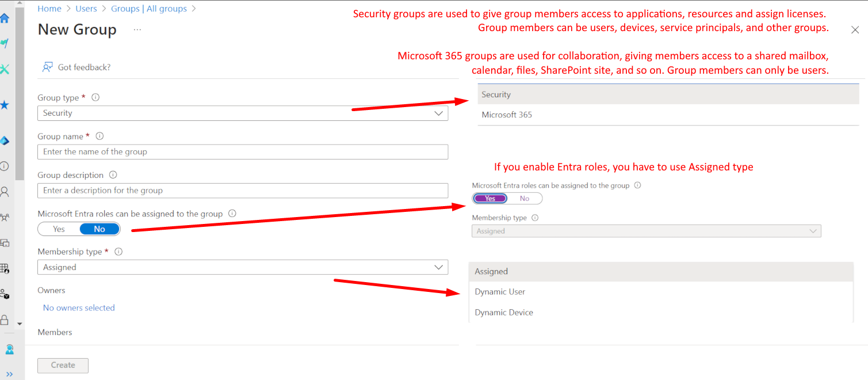Select Dynamic User from membership list
This screenshot has height=380, width=868.
[500, 292]
